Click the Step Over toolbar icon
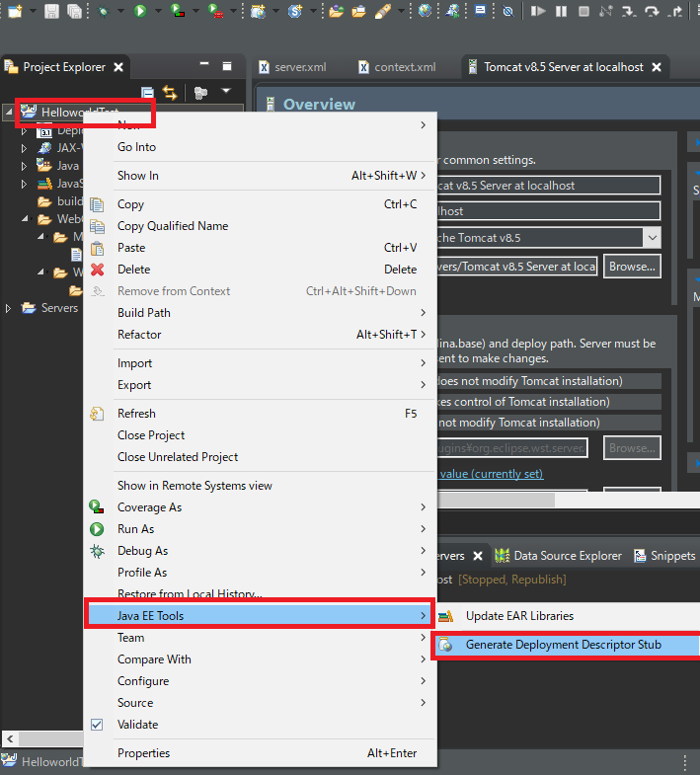Image resolution: width=700 pixels, height=775 pixels. pos(652,11)
